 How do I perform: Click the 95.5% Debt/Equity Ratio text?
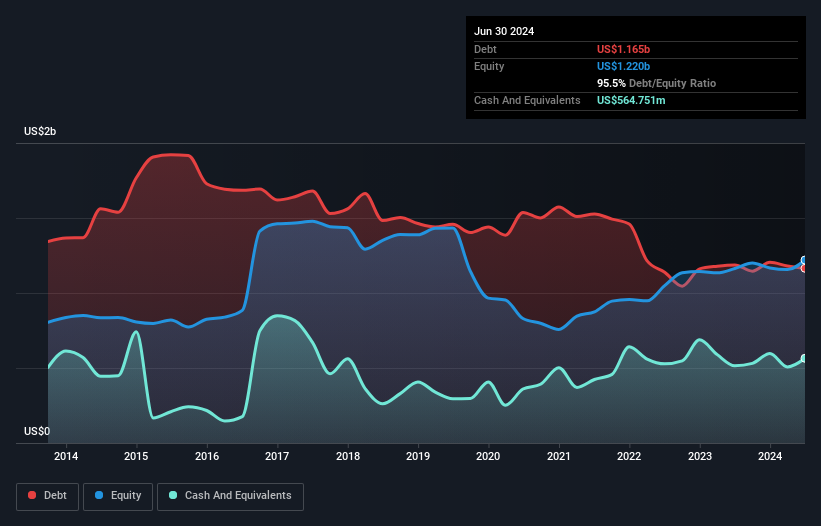[x=656, y=83]
